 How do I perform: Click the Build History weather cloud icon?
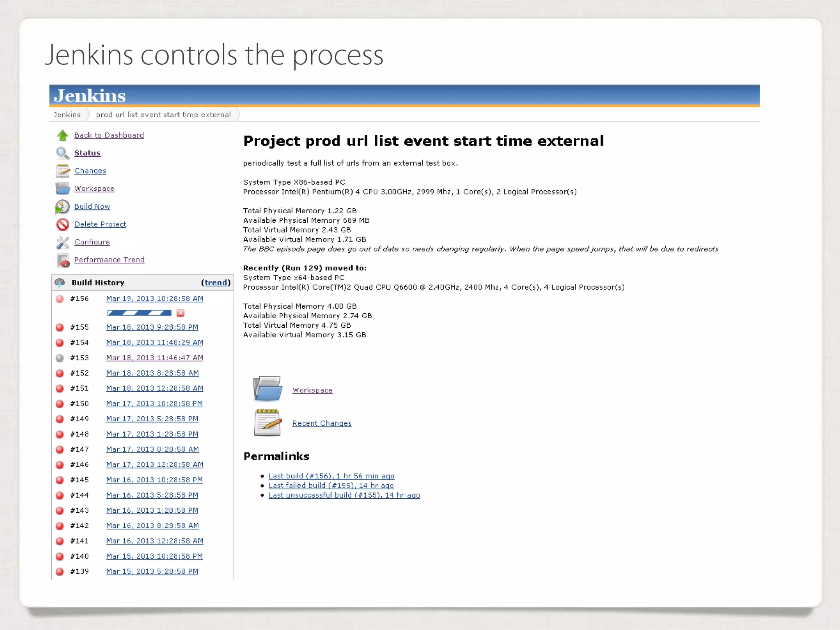click(x=60, y=283)
